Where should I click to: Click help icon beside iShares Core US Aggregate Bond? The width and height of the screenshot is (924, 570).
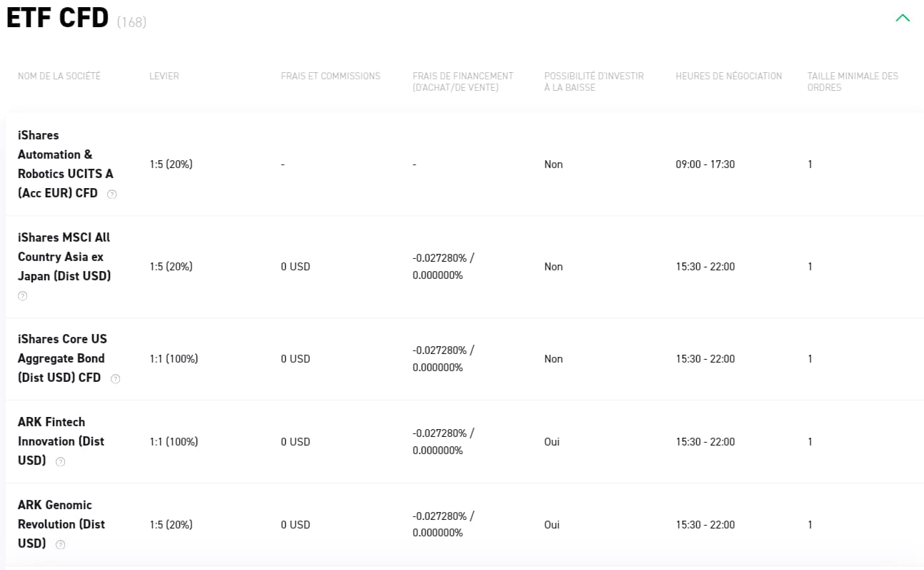[x=116, y=378]
